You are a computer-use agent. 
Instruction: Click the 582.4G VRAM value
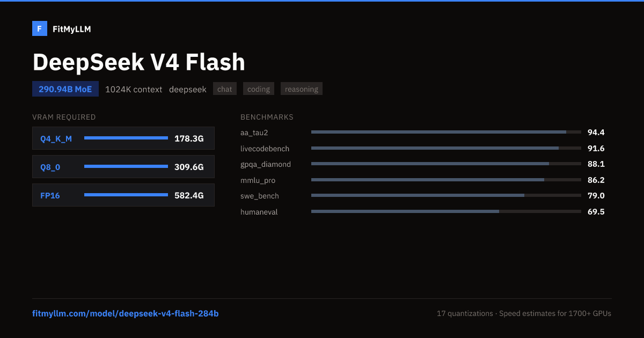[x=189, y=195]
